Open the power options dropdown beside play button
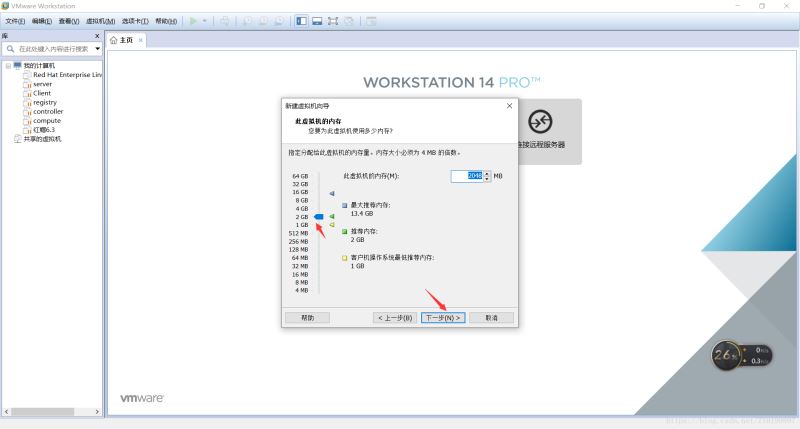The image size is (800, 429). click(205, 21)
